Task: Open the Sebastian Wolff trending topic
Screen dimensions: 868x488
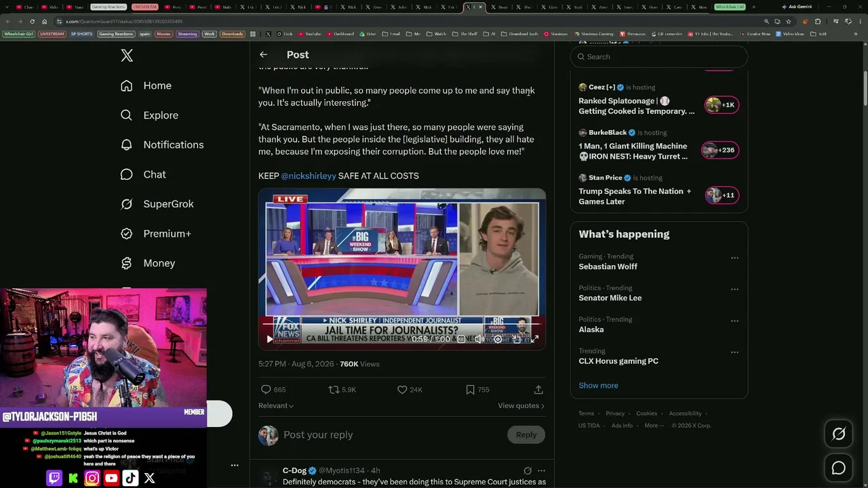Action: [x=608, y=267]
